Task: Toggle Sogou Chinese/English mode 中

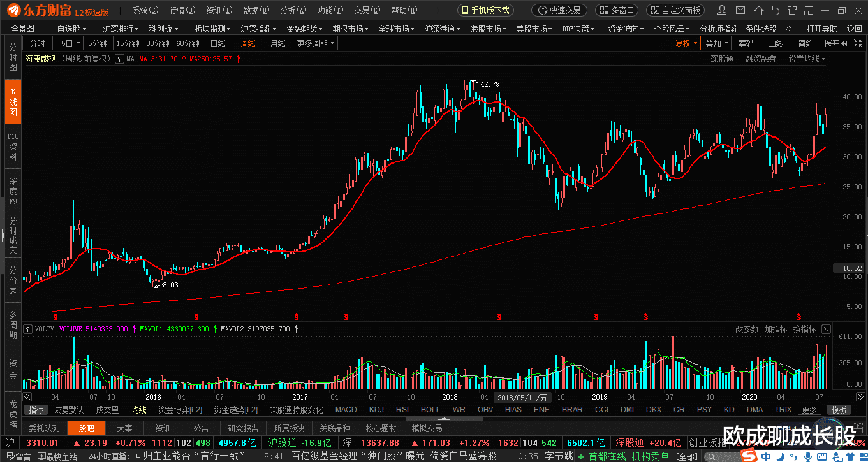Action: coord(765,456)
